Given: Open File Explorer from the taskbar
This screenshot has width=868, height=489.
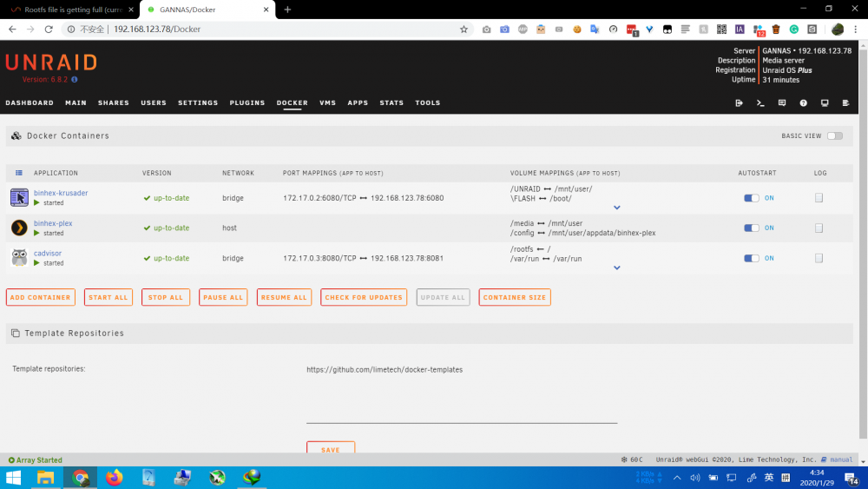Looking at the screenshot, I should pyautogui.click(x=45, y=478).
